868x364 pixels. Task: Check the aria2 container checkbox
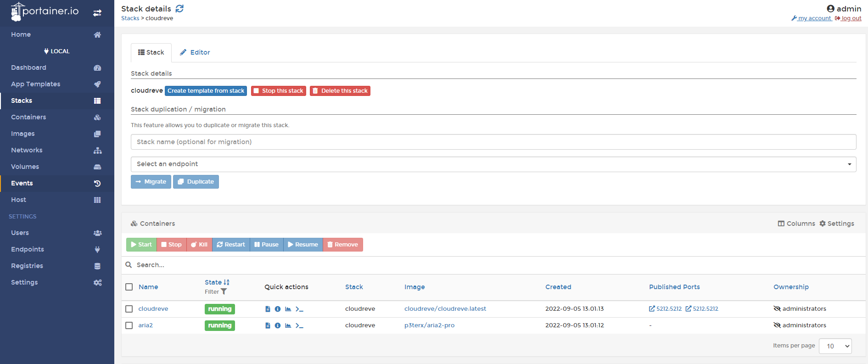pyautogui.click(x=129, y=325)
